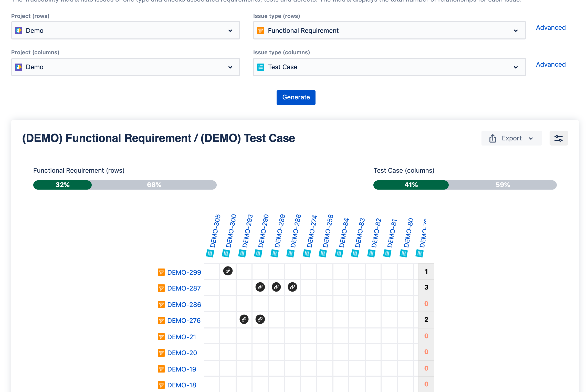Open column header DEMO-80
Screen dimensions: 588x392
pos(409,233)
